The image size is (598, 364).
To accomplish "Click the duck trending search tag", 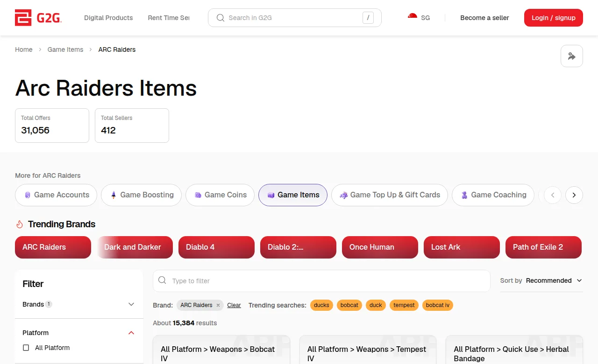I will 376,305.
